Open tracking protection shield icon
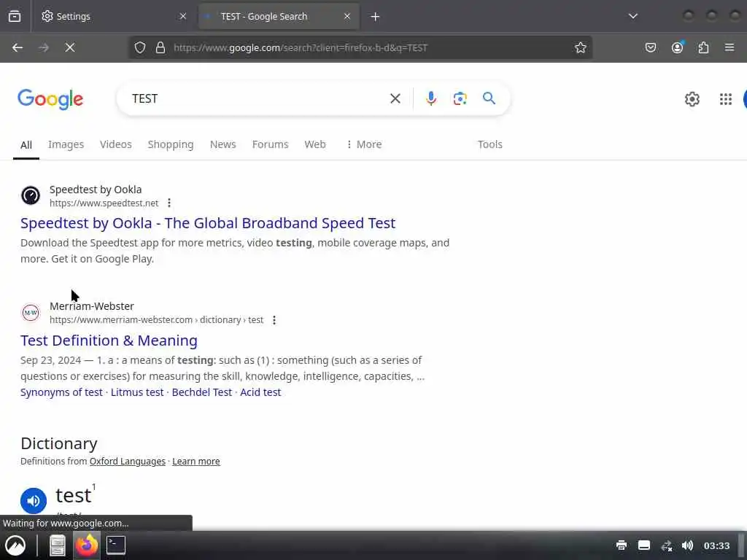The image size is (747, 560). pos(140,47)
